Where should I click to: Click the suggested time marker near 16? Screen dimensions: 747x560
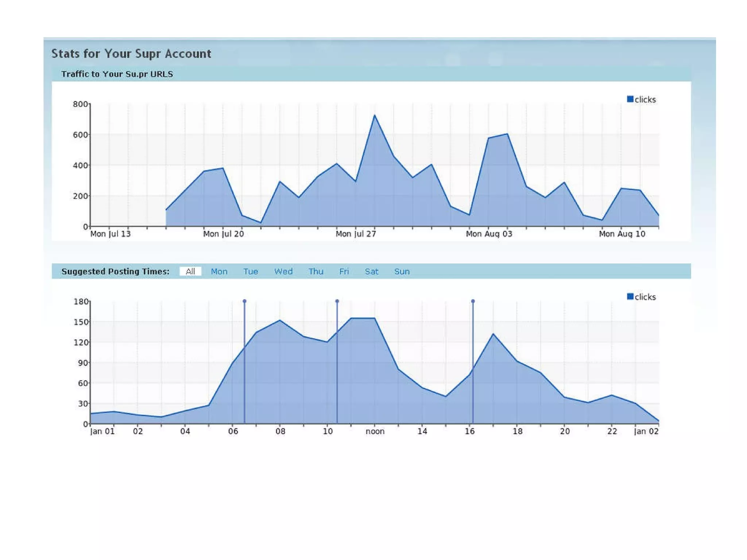point(473,301)
